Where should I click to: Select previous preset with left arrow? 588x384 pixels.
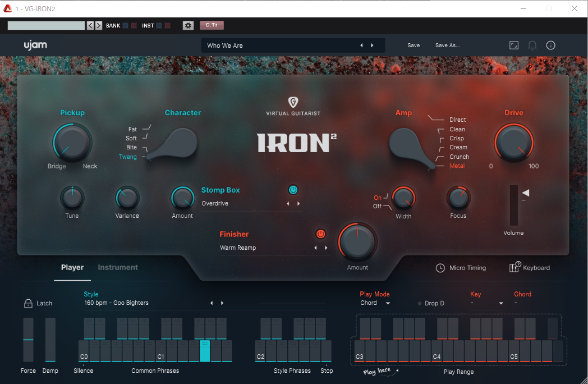pyautogui.click(x=361, y=45)
